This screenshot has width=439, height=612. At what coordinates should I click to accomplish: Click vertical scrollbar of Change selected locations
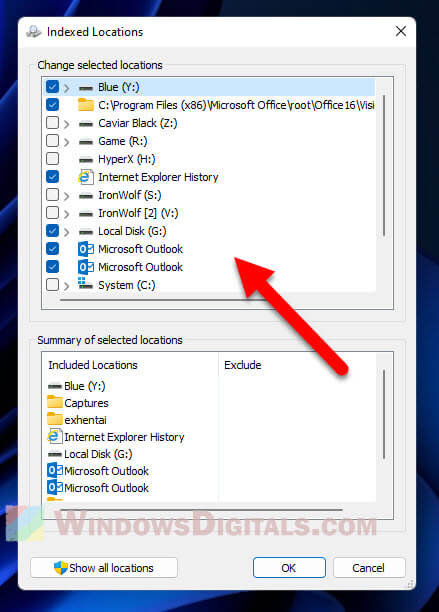[x=384, y=166]
